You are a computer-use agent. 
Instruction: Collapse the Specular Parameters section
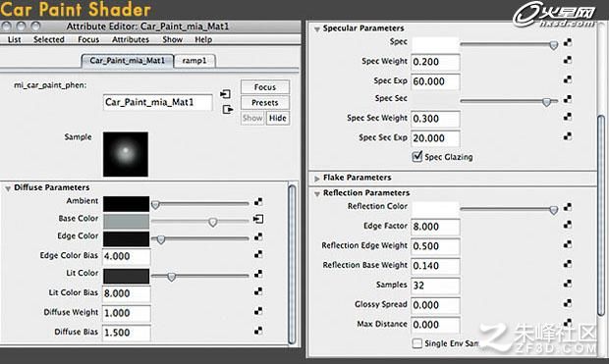tap(317, 29)
